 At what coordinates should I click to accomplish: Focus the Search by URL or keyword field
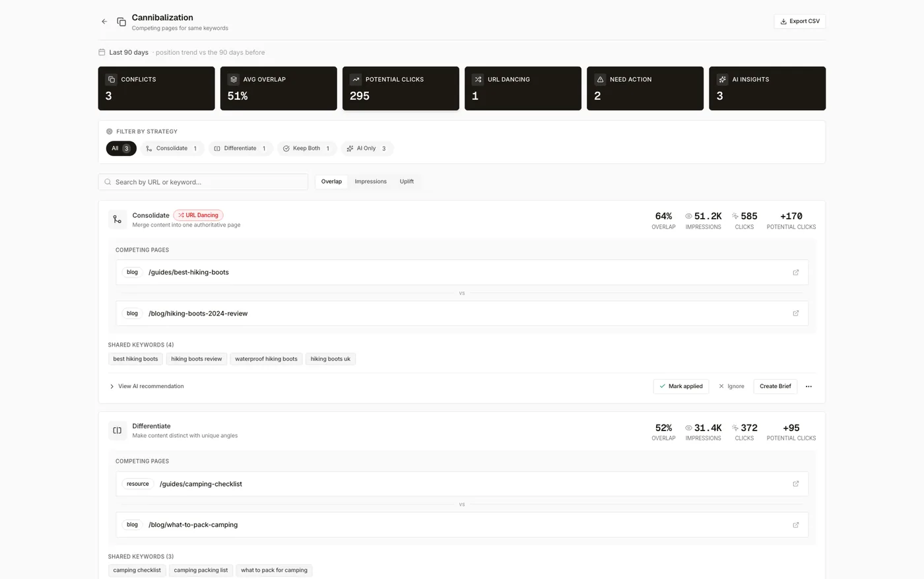[x=203, y=182]
